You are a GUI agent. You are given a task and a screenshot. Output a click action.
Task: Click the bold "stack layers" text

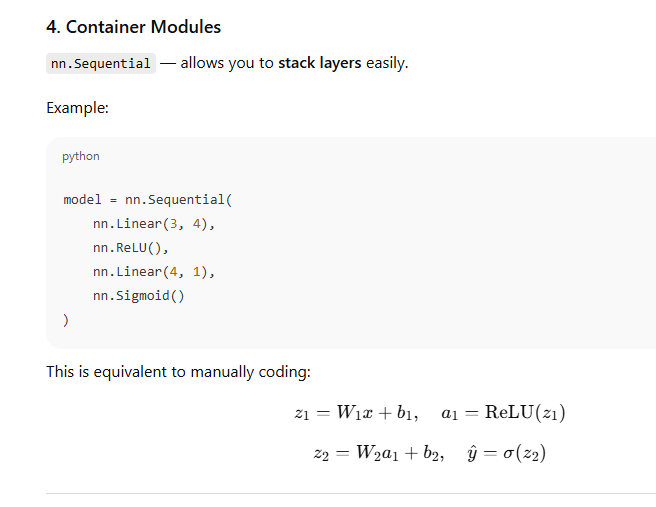pyautogui.click(x=320, y=63)
